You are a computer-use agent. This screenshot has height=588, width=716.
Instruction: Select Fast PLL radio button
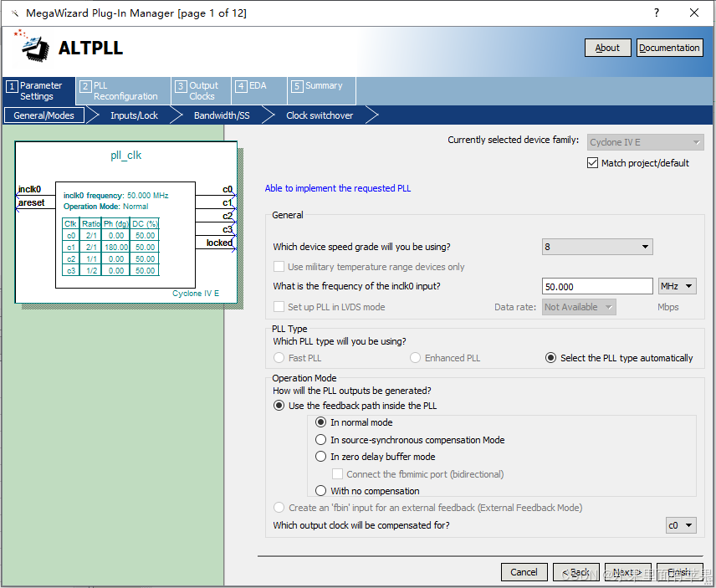click(x=279, y=358)
